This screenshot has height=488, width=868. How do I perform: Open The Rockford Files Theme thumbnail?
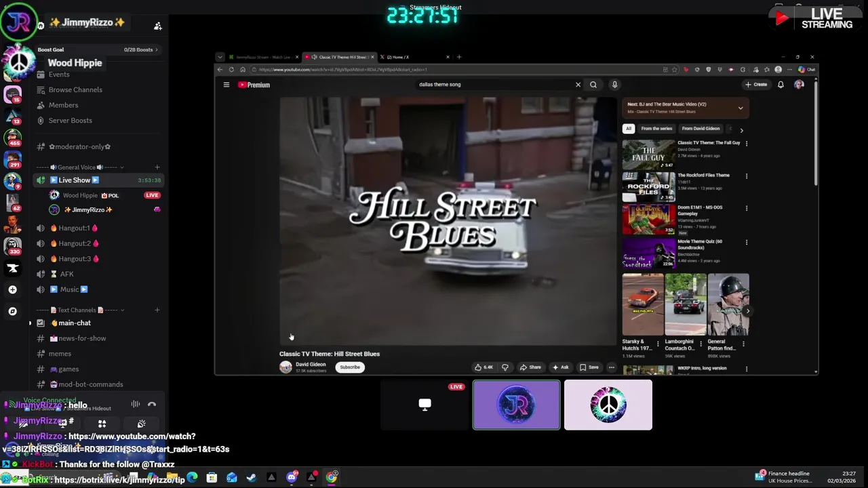point(648,187)
